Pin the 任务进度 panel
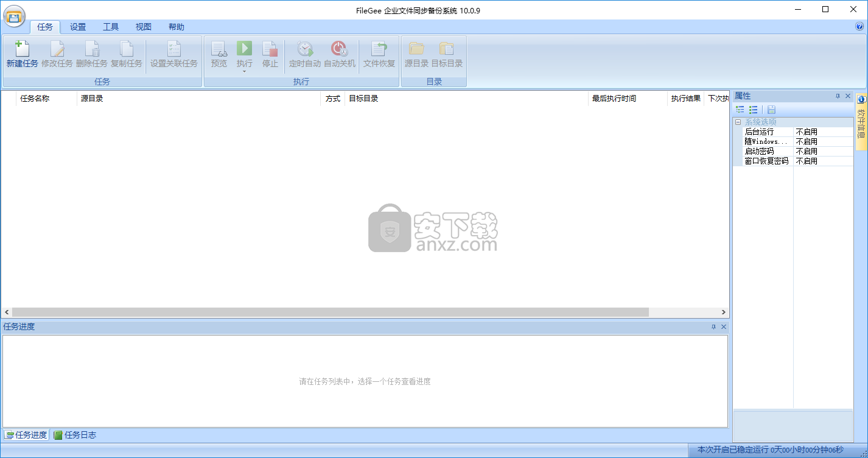 point(714,327)
